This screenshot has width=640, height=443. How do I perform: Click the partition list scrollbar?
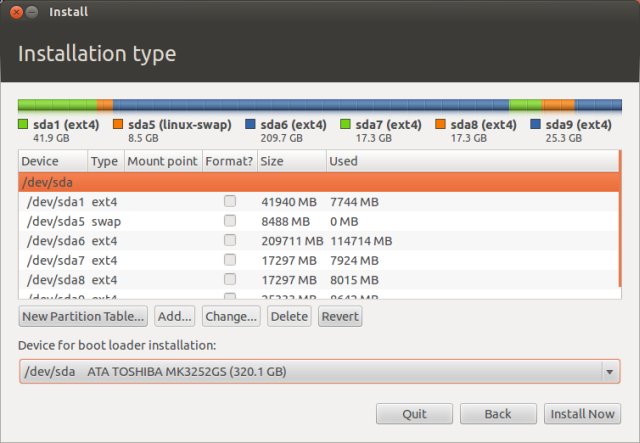click(x=620, y=219)
